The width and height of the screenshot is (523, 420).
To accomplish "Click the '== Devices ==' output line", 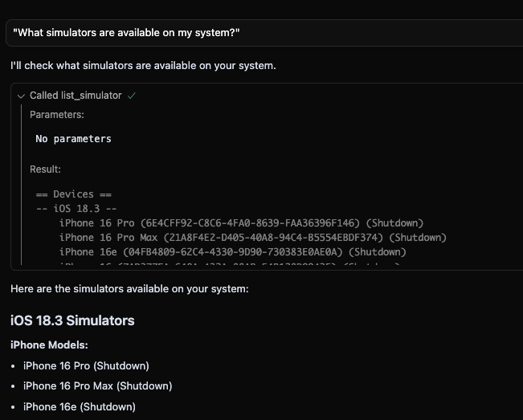I will click(x=74, y=194).
